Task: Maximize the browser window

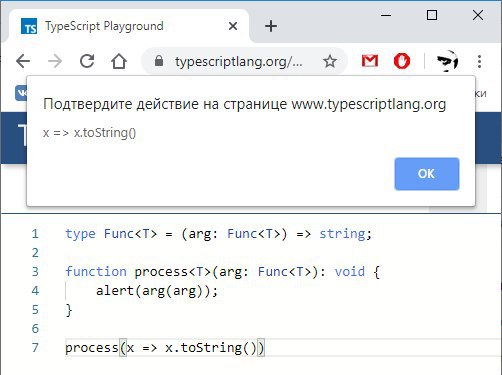Action: (x=432, y=15)
